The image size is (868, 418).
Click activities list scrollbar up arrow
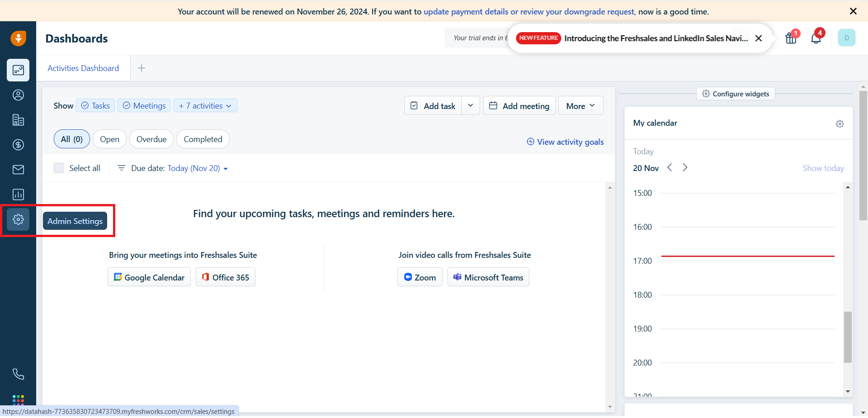(x=610, y=187)
